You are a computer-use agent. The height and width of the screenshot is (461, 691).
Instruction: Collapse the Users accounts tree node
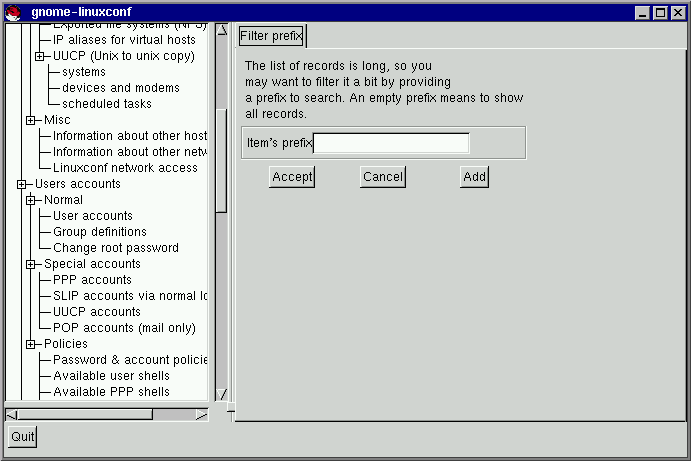[x=22, y=184]
